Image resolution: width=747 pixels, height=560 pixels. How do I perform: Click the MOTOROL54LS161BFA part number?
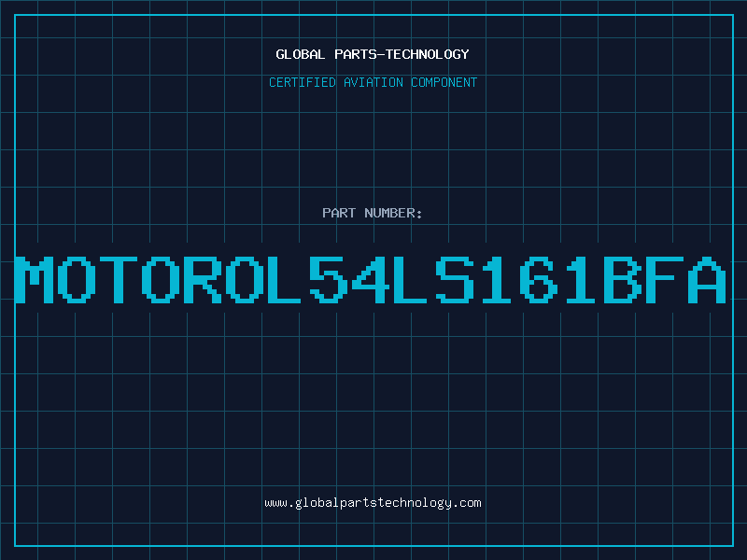[371, 280]
